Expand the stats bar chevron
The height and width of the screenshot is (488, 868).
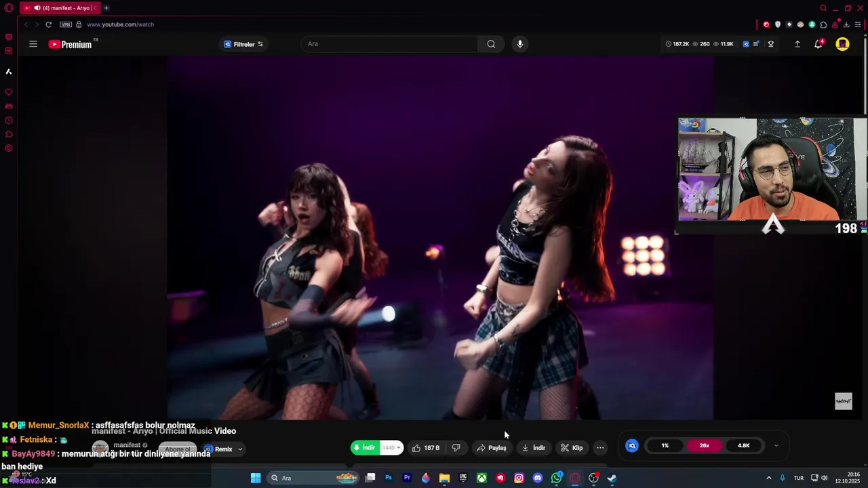pos(776,445)
